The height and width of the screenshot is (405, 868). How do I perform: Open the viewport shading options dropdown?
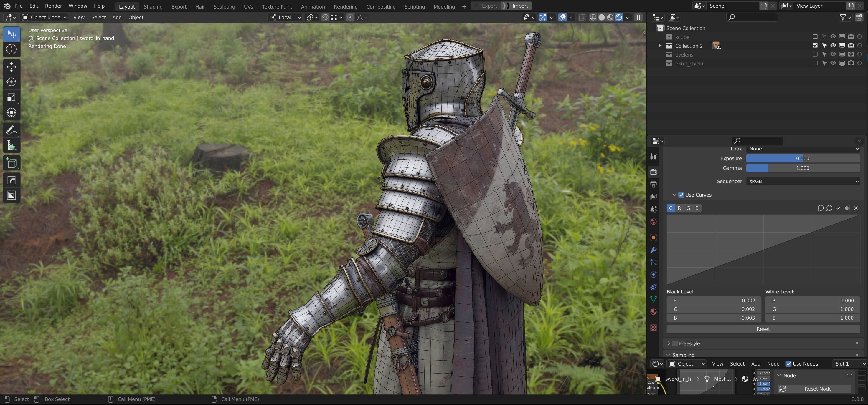pyautogui.click(x=627, y=17)
